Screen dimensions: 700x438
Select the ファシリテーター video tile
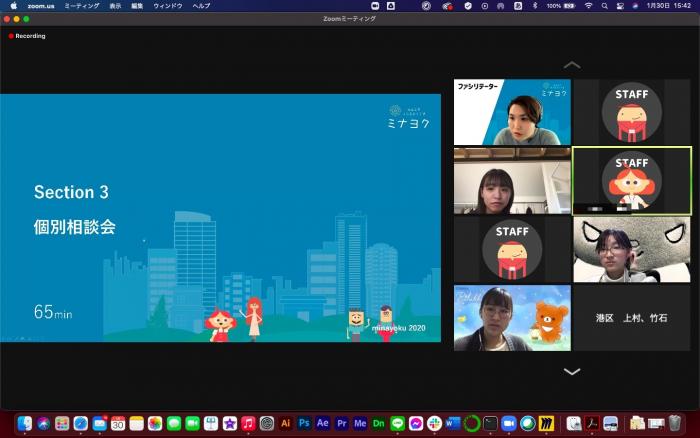[x=512, y=112]
